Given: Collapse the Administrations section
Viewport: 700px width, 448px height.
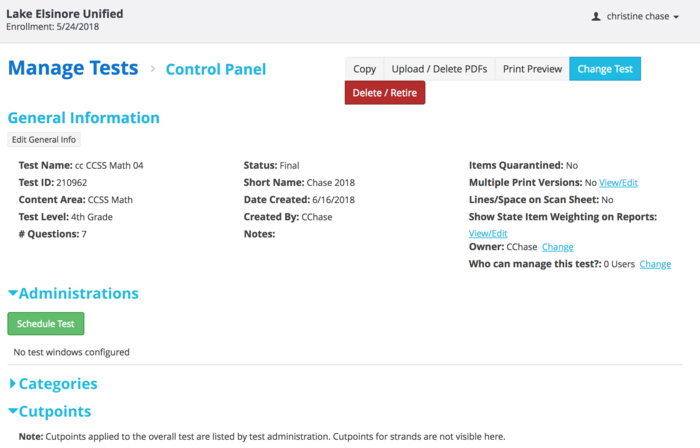Looking at the screenshot, I should point(73,293).
